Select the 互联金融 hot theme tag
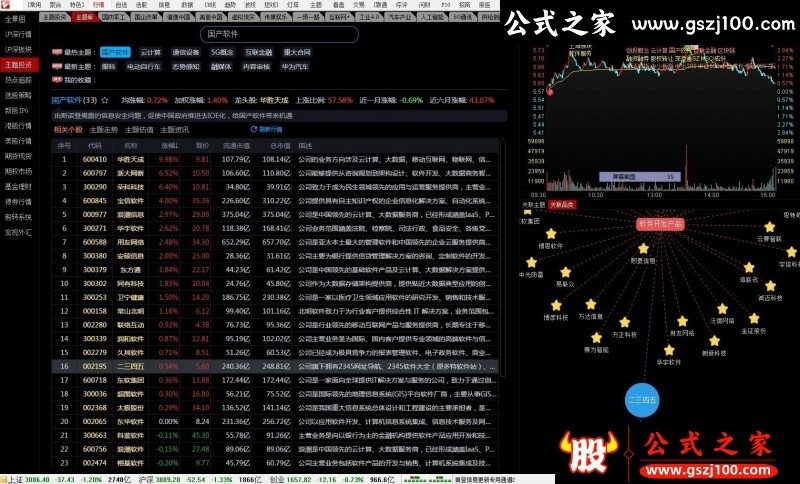 (x=259, y=52)
